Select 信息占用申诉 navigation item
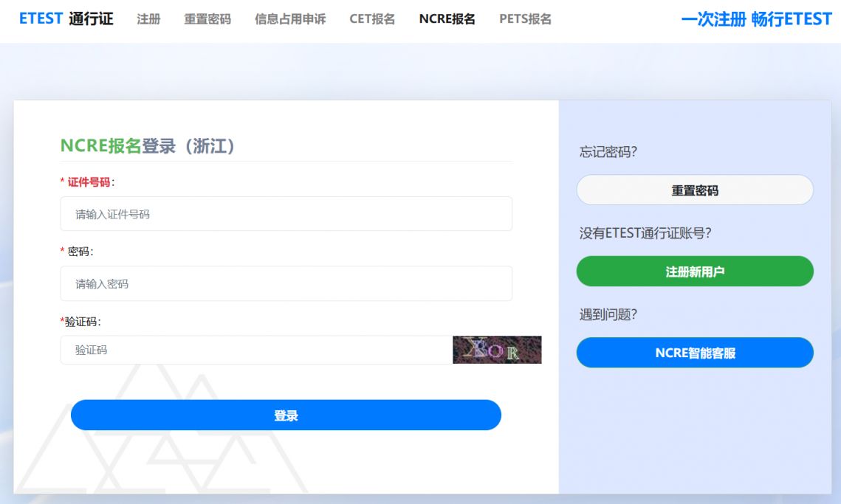 coord(290,19)
